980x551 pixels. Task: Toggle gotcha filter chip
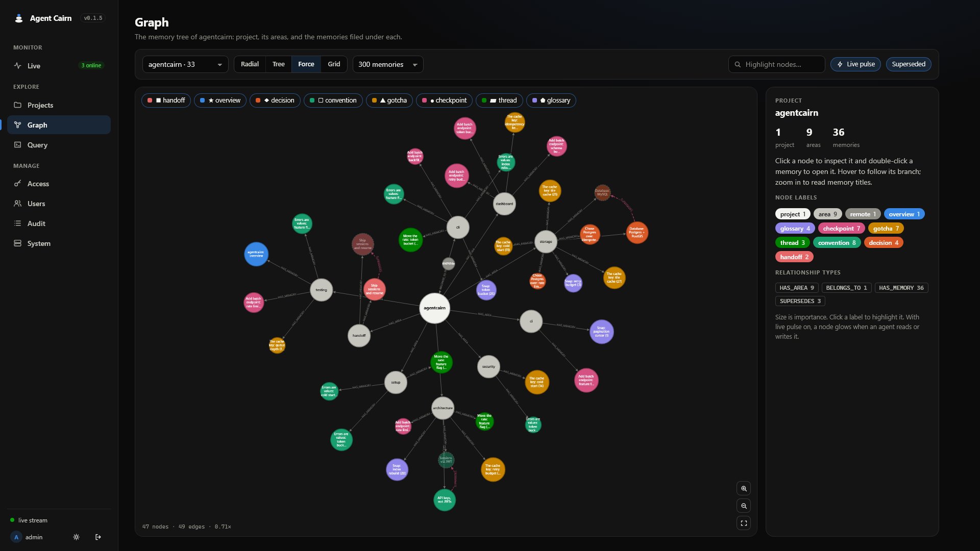click(389, 101)
